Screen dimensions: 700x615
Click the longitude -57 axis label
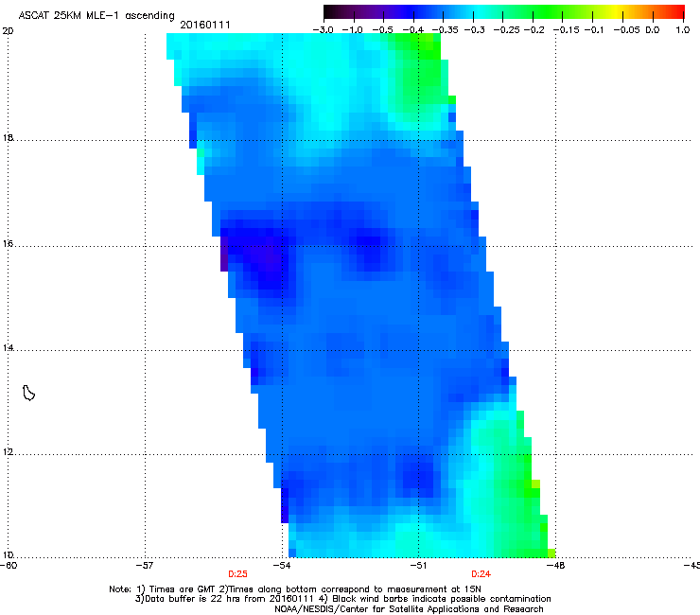point(145,566)
